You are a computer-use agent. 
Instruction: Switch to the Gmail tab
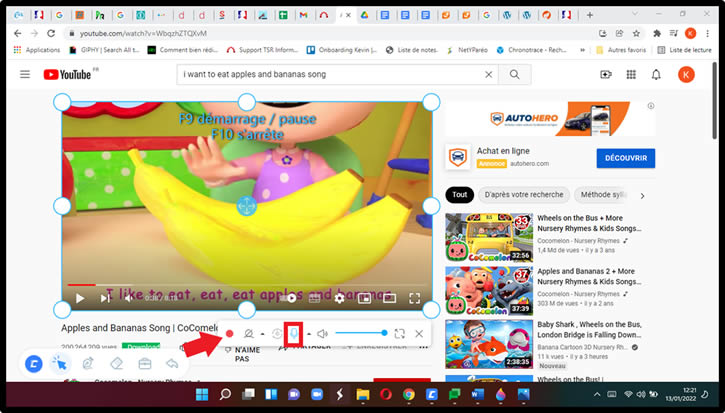coord(303,15)
